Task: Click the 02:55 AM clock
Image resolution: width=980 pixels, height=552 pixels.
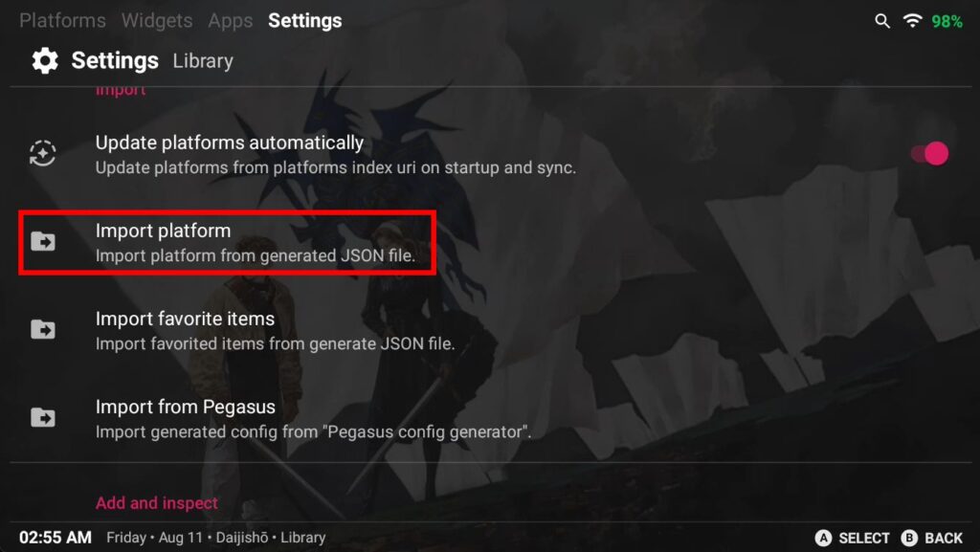Action: click(x=56, y=538)
